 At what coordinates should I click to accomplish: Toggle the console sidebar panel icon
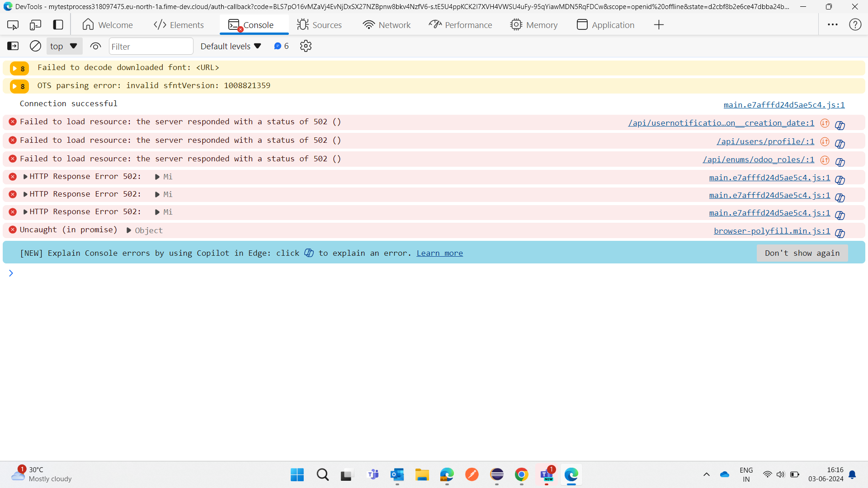pos(13,46)
